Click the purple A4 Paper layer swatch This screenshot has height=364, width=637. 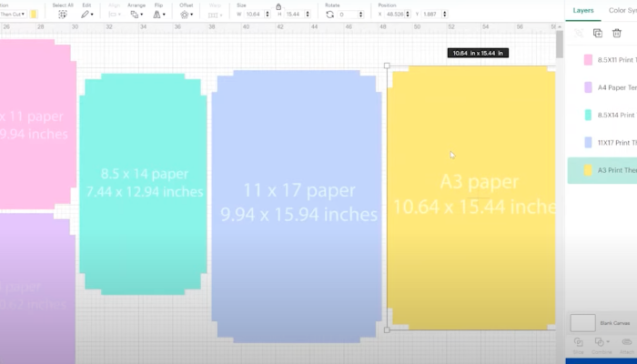click(x=588, y=87)
